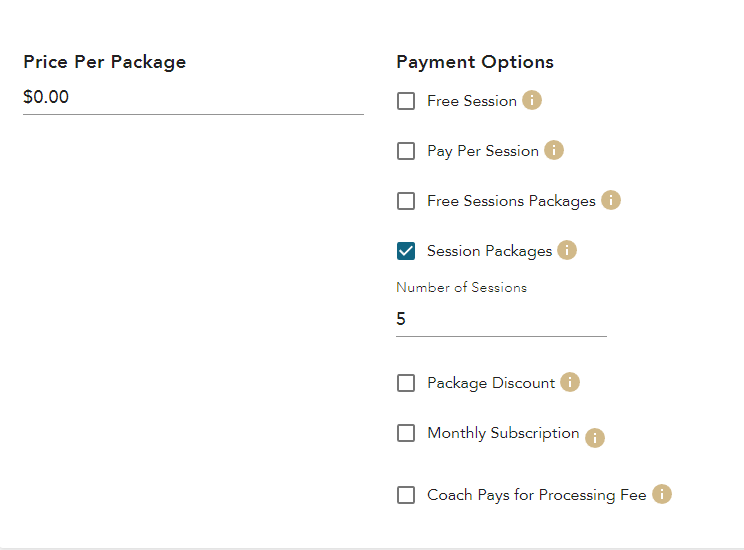Check Coach Pays for Processing Fee box
744x550 pixels.
[406, 495]
